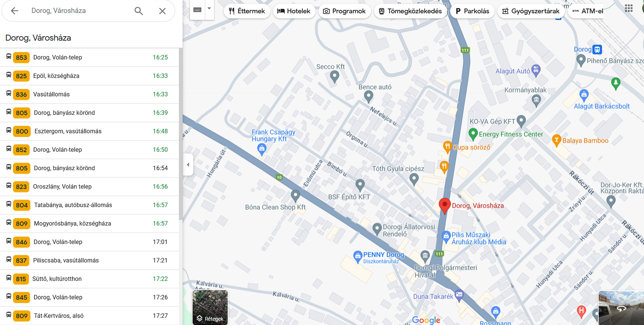
Task: Click the back arrow in search box
Action: coord(14,11)
